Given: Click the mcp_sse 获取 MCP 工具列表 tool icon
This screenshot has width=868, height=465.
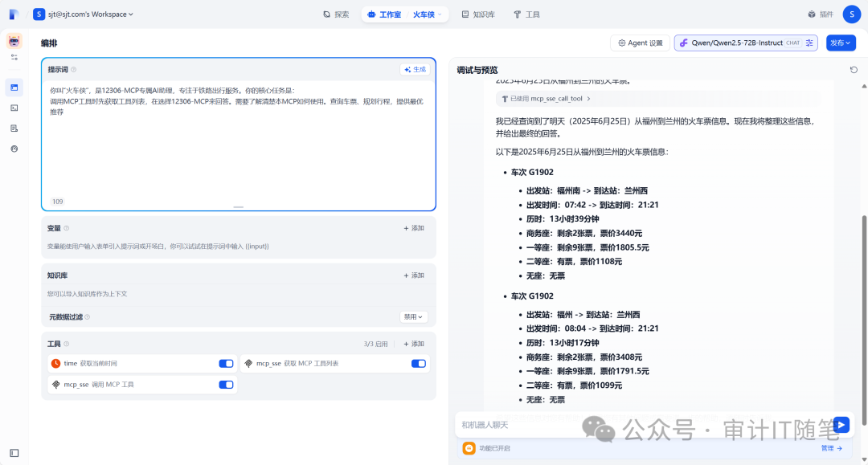Looking at the screenshot, I should (x=248, y=363).
